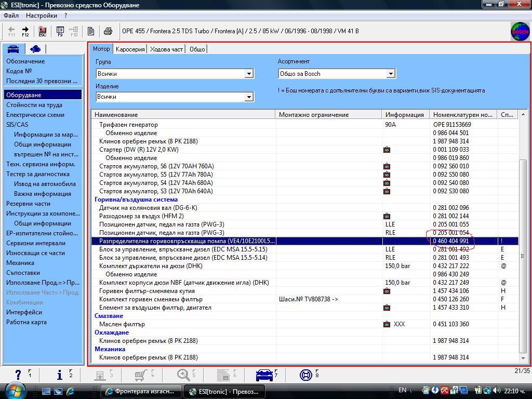532x399 pixels.
Task: Open the Файл menu
Action: (11, 16)
